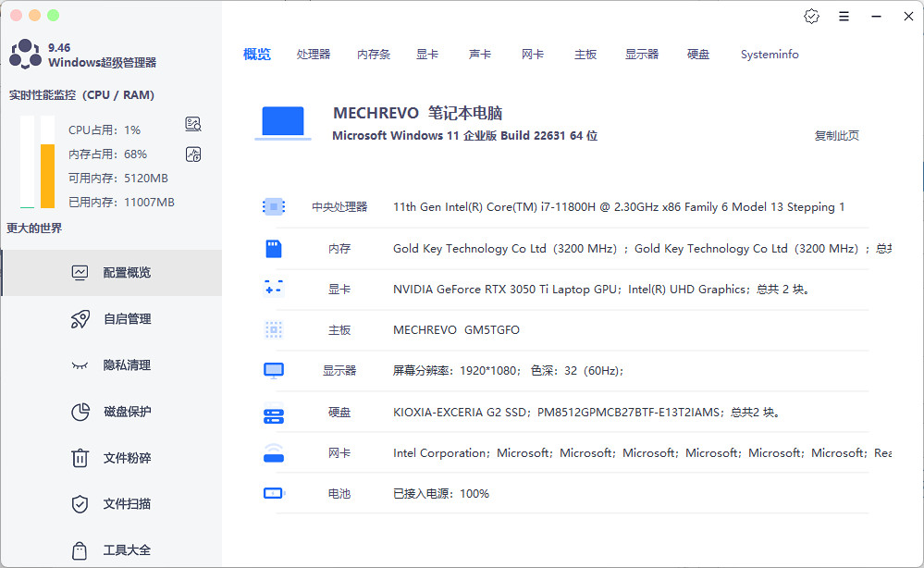Click the 实时性能监控 (CPU / RAM) heading

coord(81,95)
